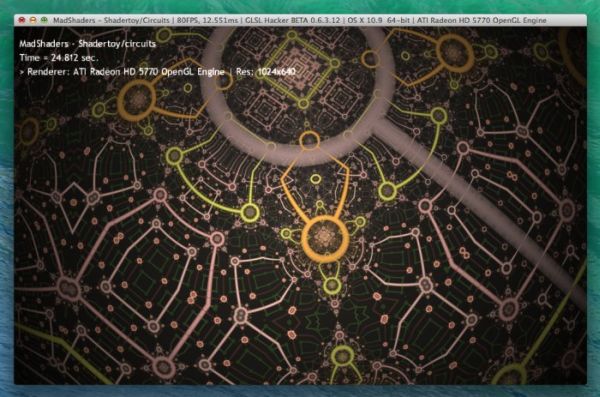Viewport: 600px width, 397px height.
Task: Close the MadShaders window with red button
Action: click(22, 20)
